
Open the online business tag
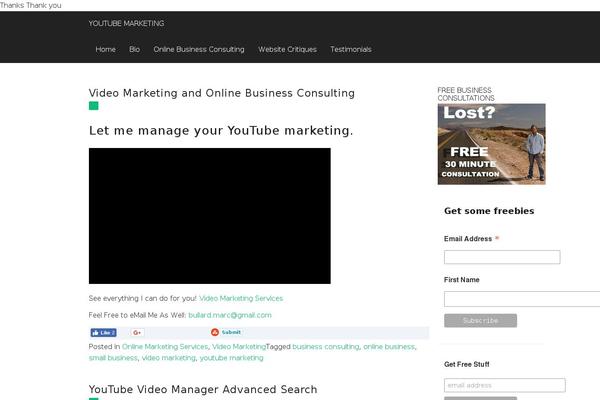tap(389, 346)
